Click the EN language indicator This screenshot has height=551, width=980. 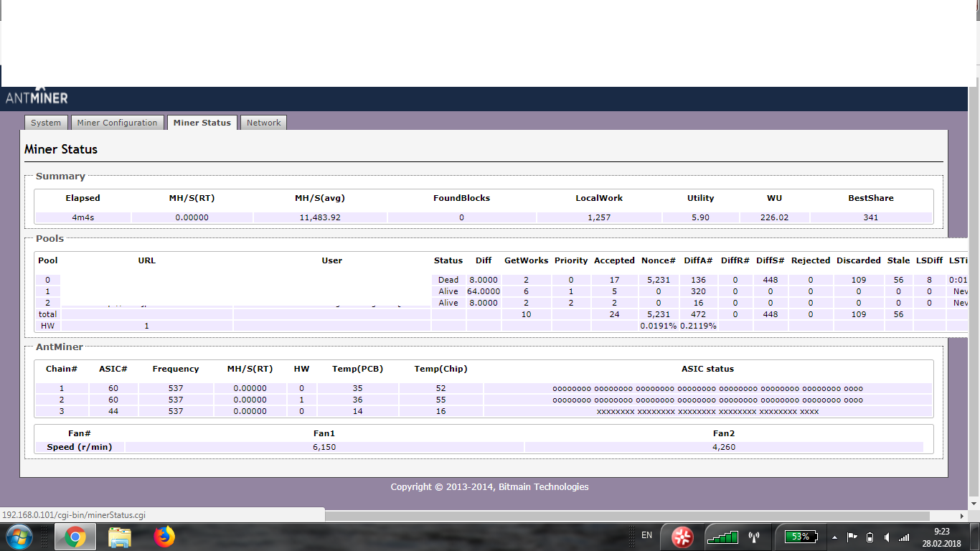point(646,535)
